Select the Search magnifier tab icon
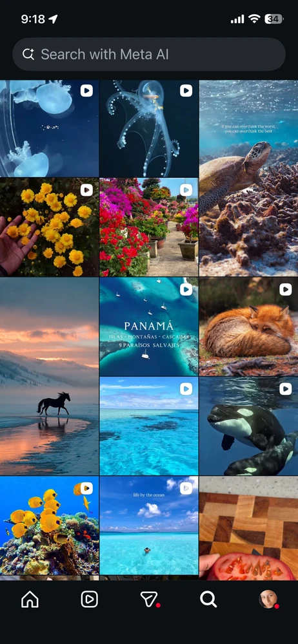Screen dimensions: 298x644 pyautogui.click(x=208, y=599)
